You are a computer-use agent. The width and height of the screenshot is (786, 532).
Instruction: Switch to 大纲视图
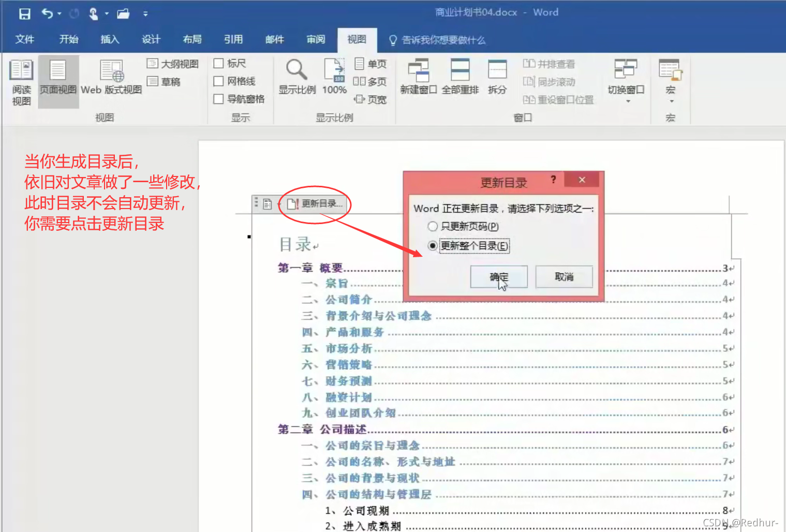coord(172,64)
